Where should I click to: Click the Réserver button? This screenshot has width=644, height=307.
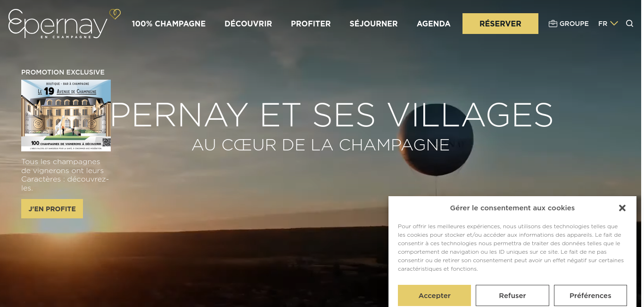[x=500, y=24]
